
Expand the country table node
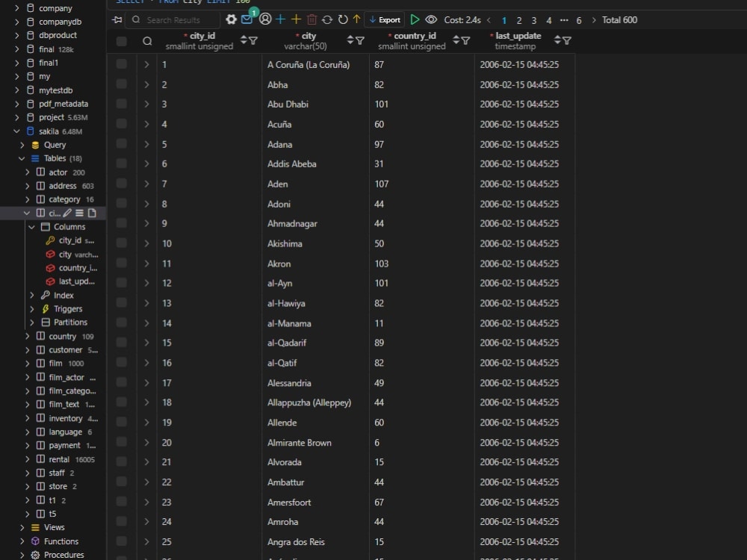click(x=27, y=336)
